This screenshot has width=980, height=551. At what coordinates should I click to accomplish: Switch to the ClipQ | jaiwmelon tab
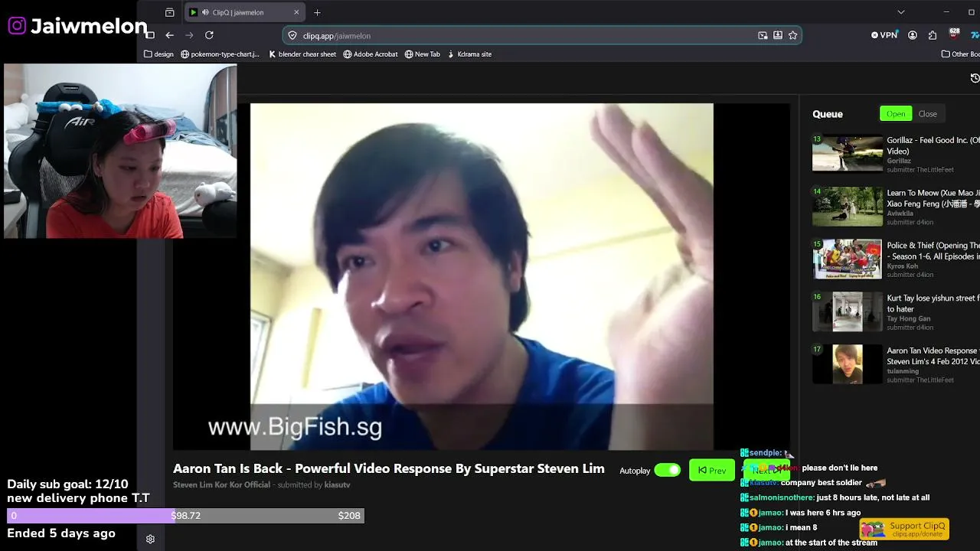click(x=245, y=12)
